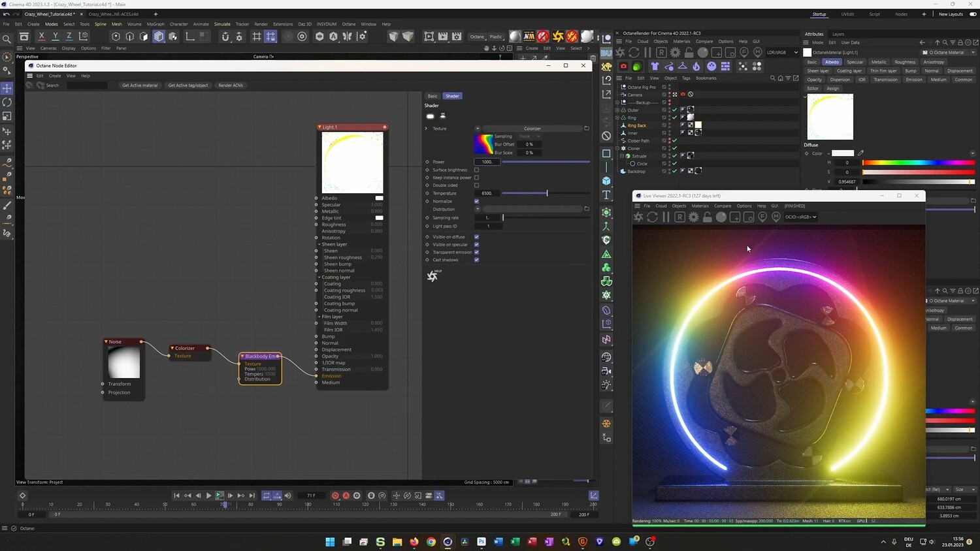
Task: Open the Emission tab in Attributes panel
Action: (914, 80)
